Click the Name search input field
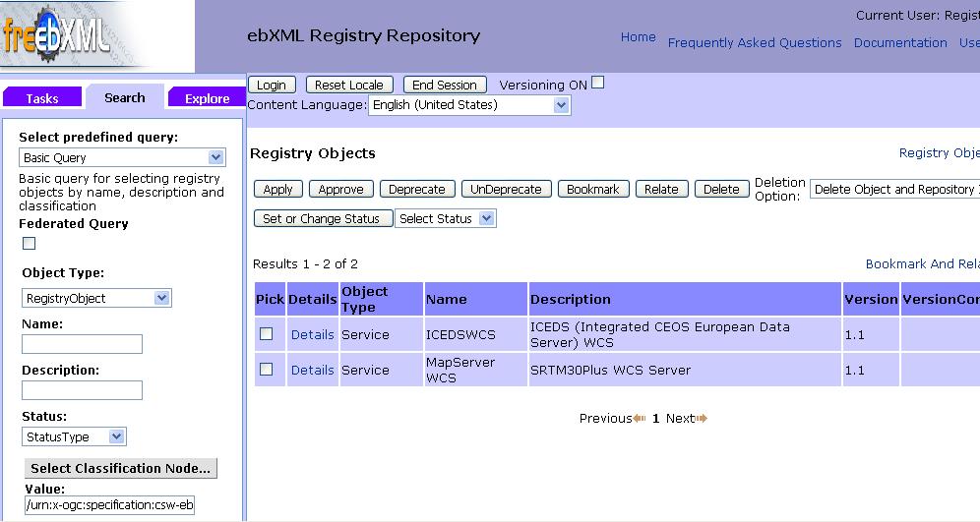 pos(82,344)
